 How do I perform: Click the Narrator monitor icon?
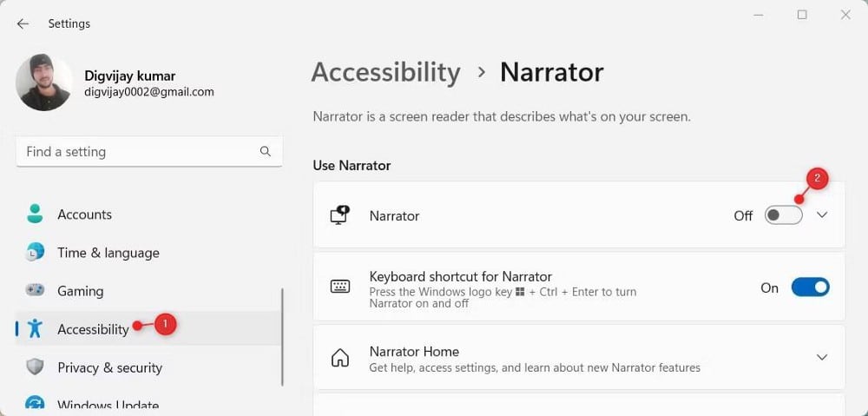coord(340,215)
